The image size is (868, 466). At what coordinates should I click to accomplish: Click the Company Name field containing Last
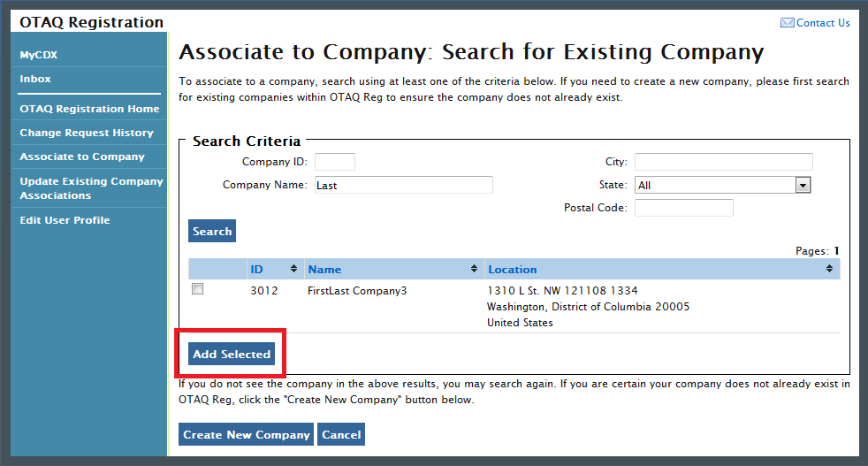coord(404,185)
